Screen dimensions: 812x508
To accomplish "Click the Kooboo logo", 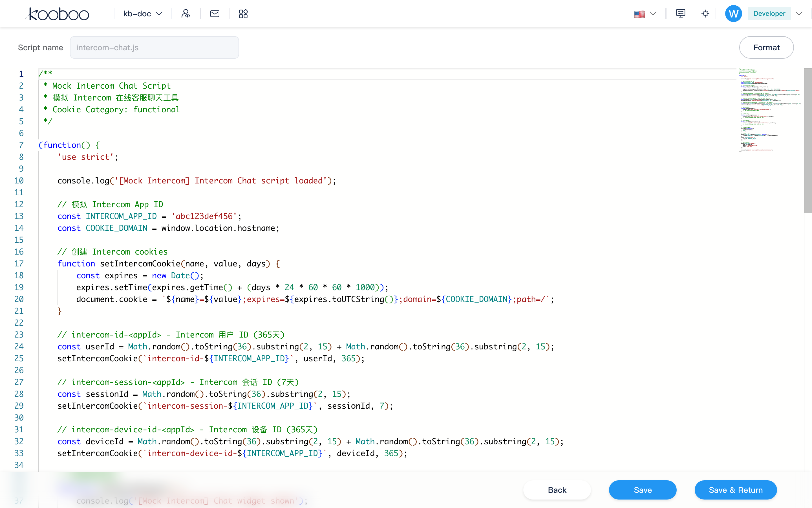I will (x=57, y=14).
